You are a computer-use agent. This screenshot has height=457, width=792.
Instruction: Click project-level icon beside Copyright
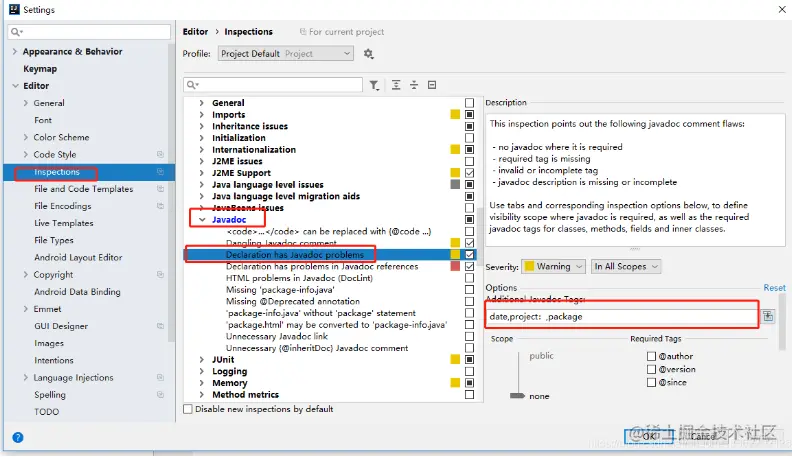(160, 275)
